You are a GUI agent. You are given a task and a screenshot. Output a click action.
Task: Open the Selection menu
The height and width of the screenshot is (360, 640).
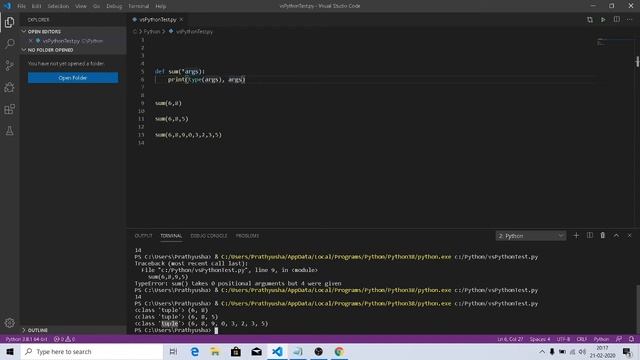click(x=58, y=6)
